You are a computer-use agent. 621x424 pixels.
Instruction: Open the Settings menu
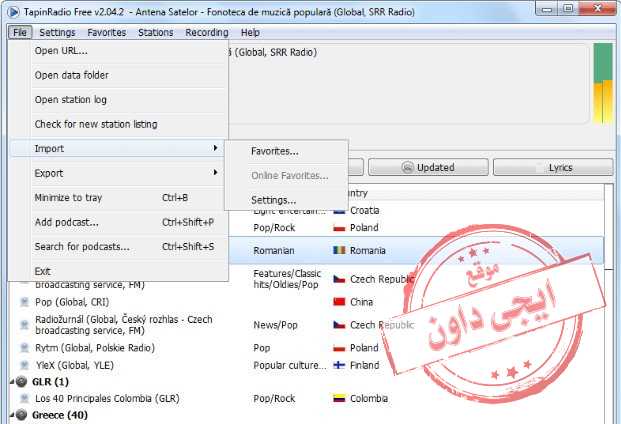(57, 32)
